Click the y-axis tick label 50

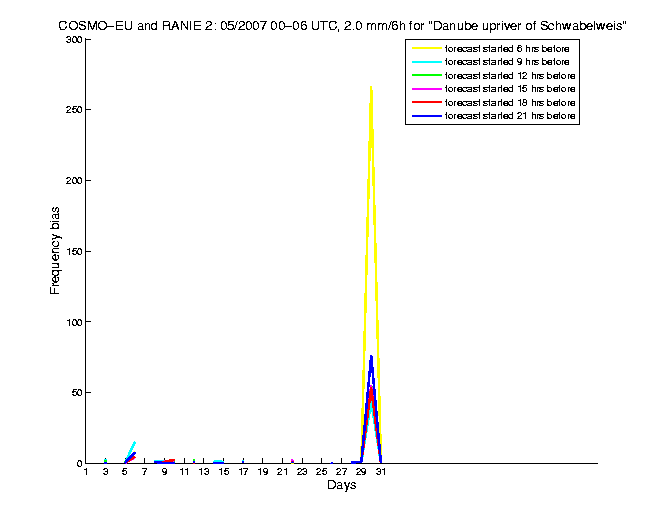tap(77, 393)
